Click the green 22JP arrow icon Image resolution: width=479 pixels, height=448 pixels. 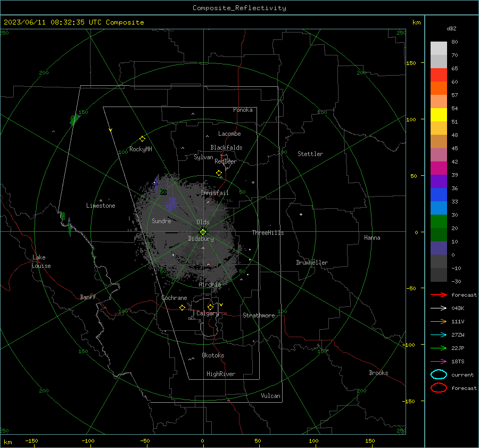439,348
